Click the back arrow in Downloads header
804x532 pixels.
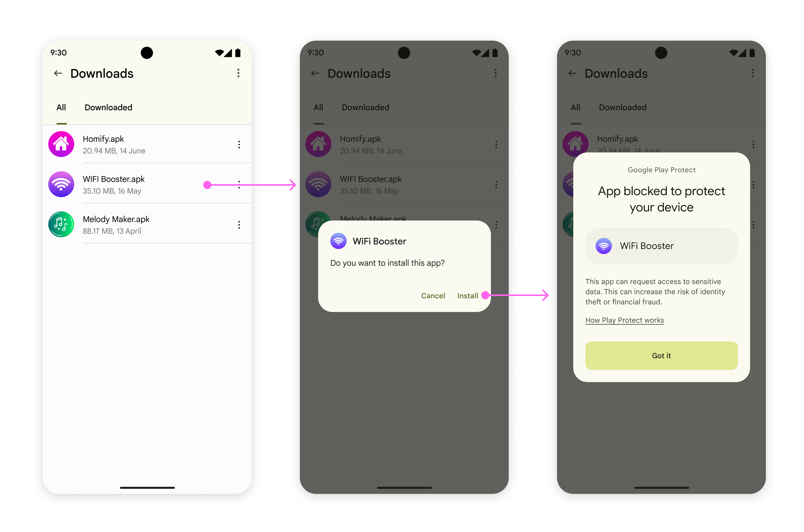tap(58, 73)
